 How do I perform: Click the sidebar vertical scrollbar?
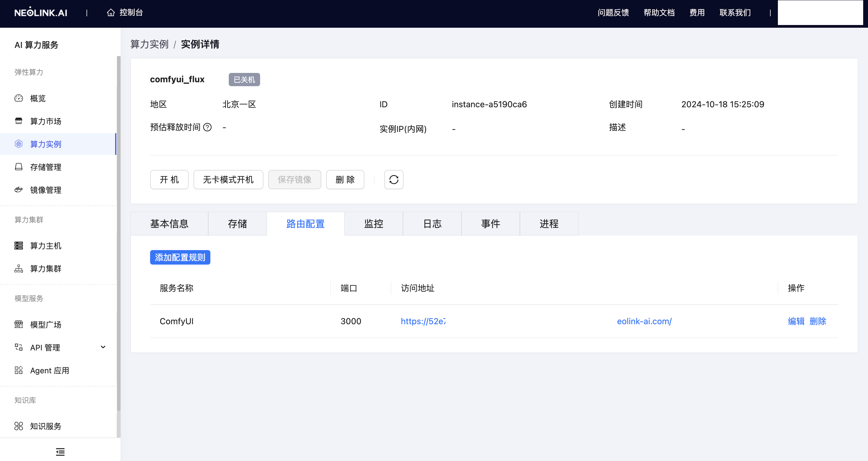click(x=118, y=233)
